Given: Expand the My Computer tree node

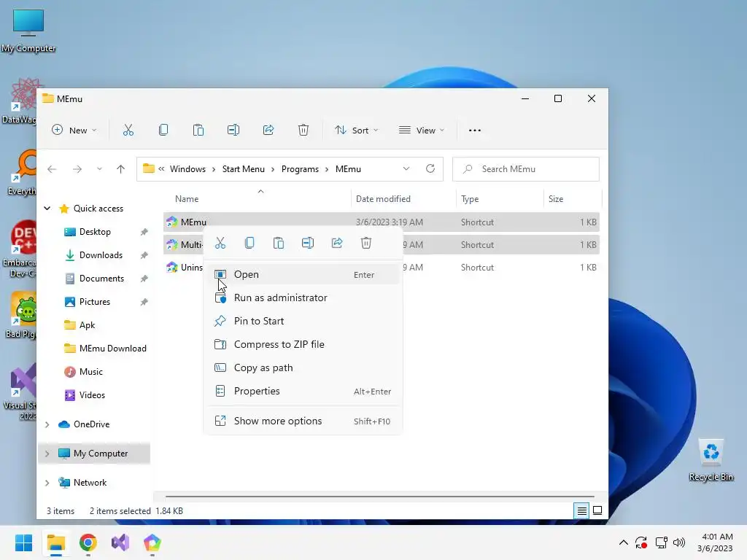Looking at the screenshot, I should click(x=47, y=454).
